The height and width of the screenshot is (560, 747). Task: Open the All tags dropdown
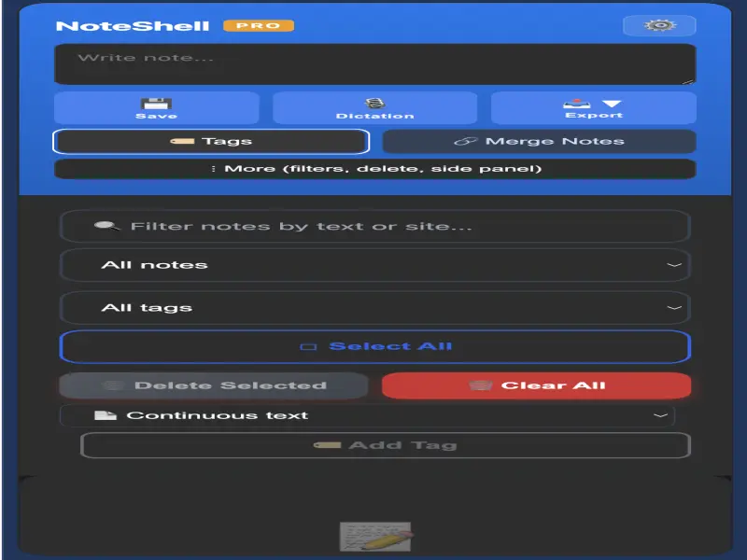pyautogui.click(x=374, y=308)
